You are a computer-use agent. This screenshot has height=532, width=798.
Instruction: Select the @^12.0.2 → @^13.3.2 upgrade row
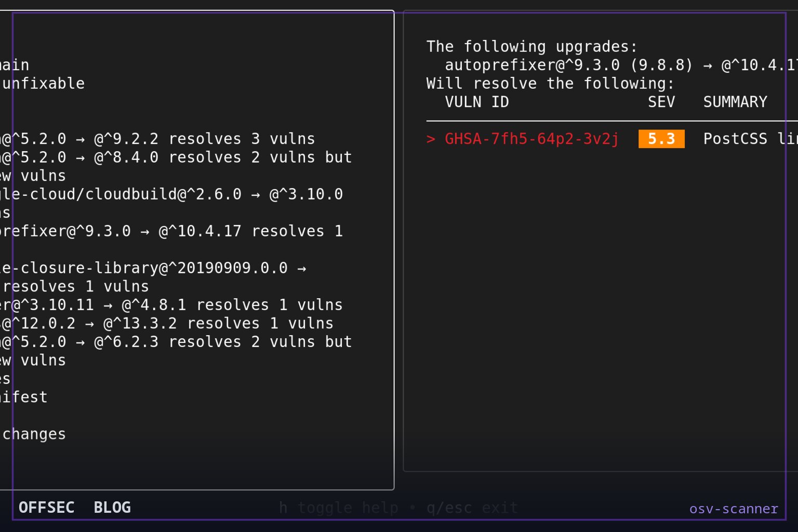click(x=167, y=323)
